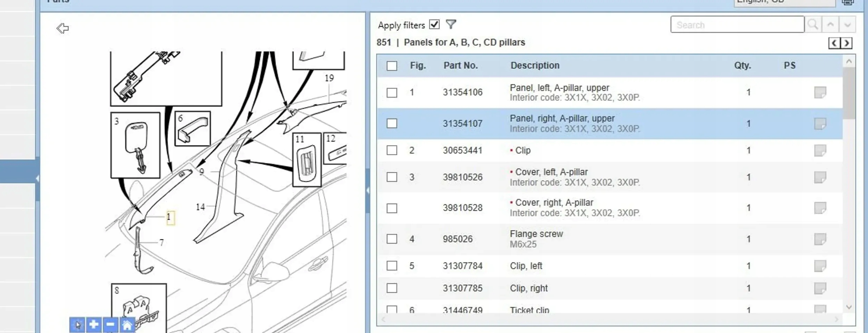Zoom out of the diagram

pyautogui.click(x=110, y=325)
